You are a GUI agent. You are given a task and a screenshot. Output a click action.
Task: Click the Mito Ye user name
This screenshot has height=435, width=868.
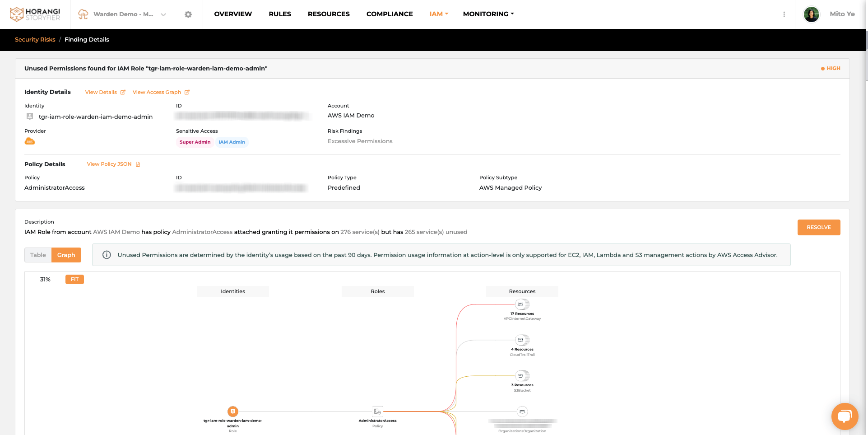pyautogui.click(x=842, y=14)
